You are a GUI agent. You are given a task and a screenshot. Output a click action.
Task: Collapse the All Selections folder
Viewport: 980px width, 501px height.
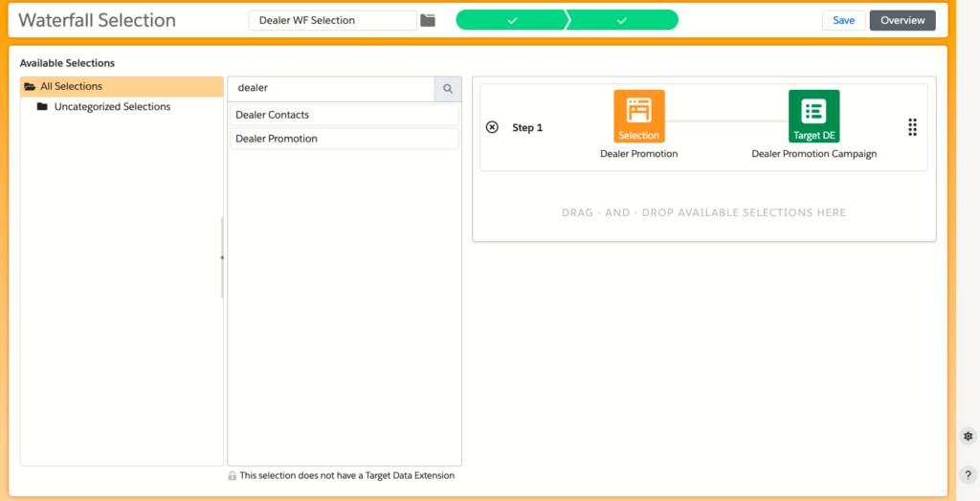(30, 87)
